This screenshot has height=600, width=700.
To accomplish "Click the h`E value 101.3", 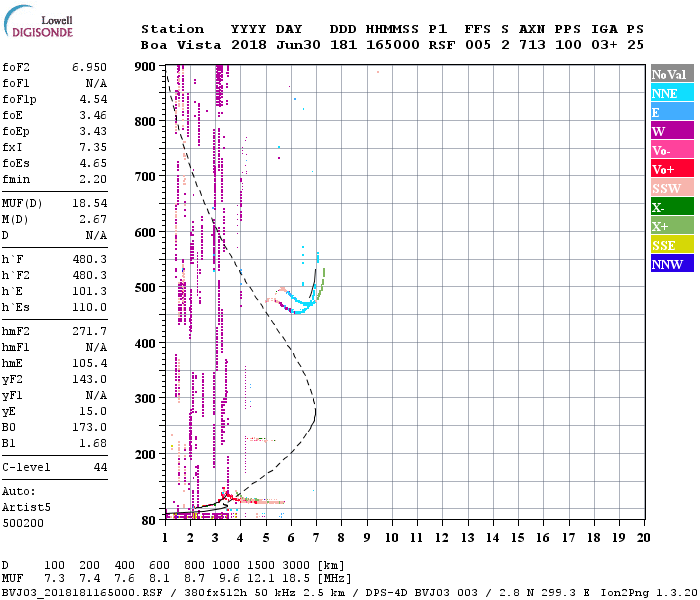I will (x=89, y=292).
